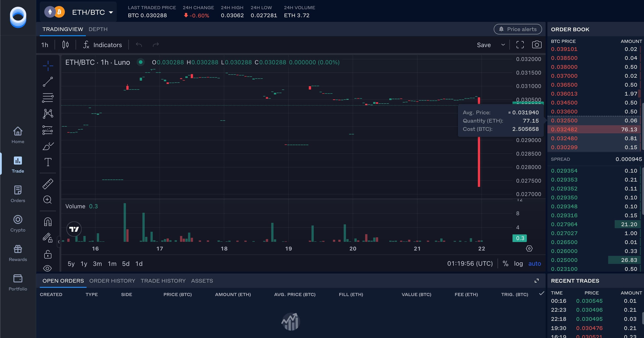This screenshot has width=644, height=338.
Task: Navigate to the Portfolio section
Action: click(x=18, y=282)
